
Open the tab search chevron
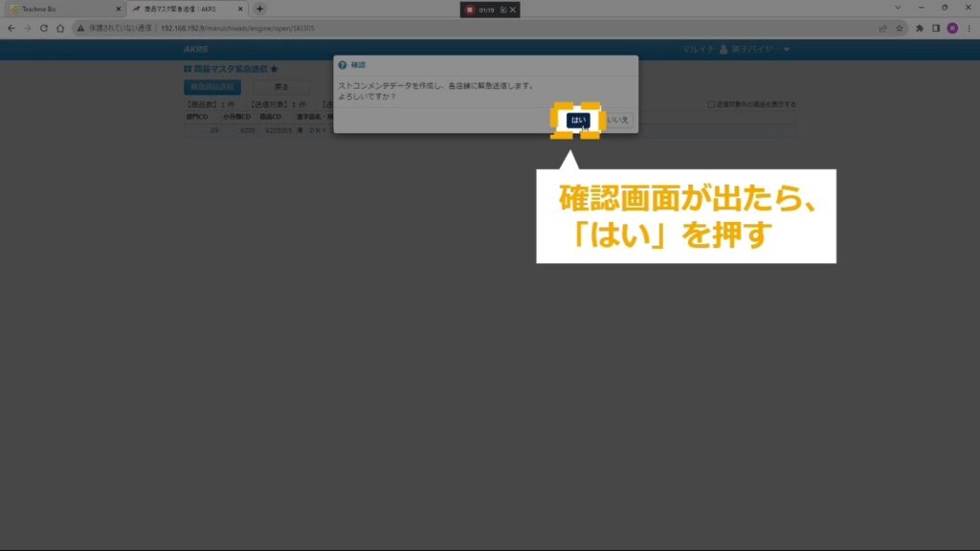coord(898,9)
